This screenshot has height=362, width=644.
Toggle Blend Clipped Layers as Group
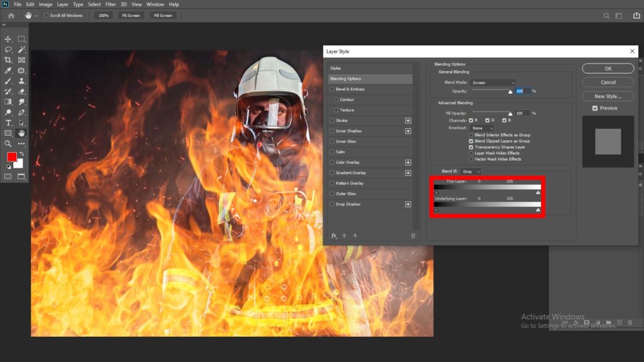click(471, 141)
